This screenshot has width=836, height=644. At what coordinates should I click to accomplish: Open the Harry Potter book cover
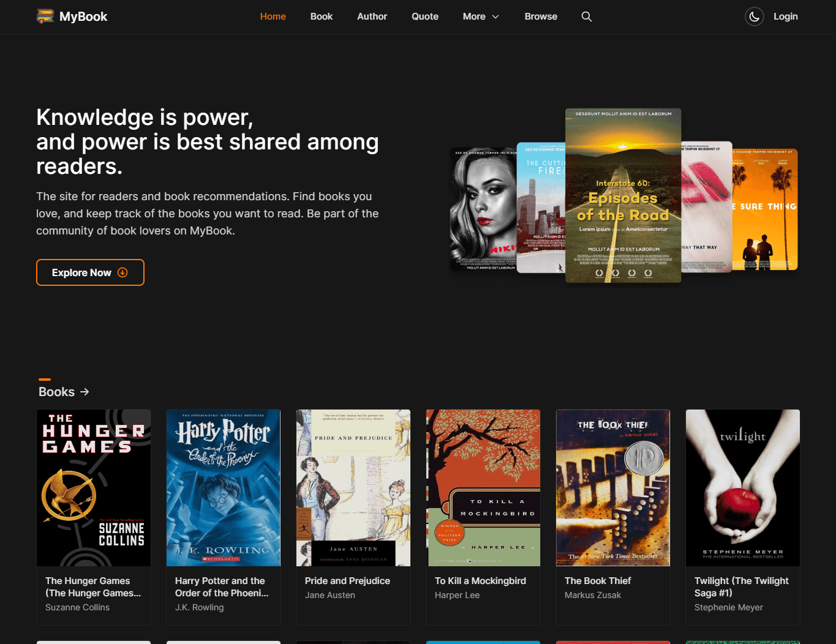[x=224, y=488]
